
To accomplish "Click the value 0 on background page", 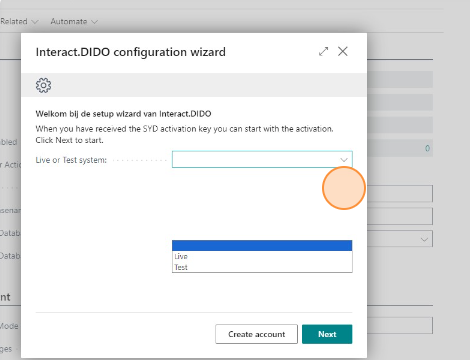I will point(427,148).
